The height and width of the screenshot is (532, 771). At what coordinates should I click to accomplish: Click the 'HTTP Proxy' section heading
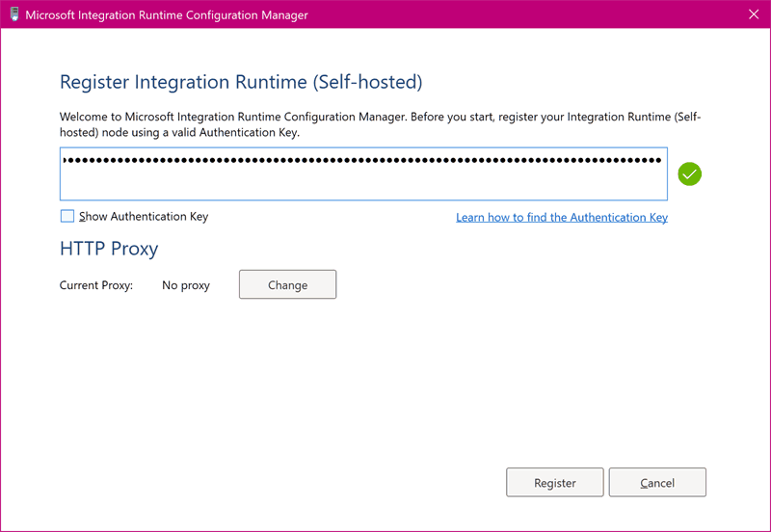pos(109,249)
